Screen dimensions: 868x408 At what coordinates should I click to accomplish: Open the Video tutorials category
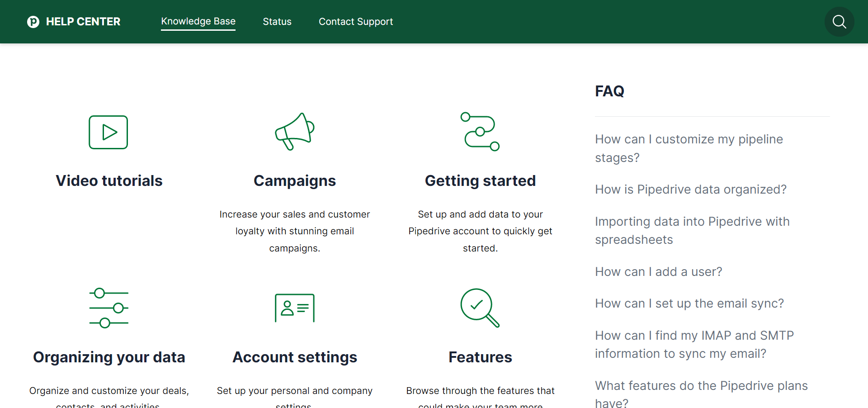click(x=108, y=180)
